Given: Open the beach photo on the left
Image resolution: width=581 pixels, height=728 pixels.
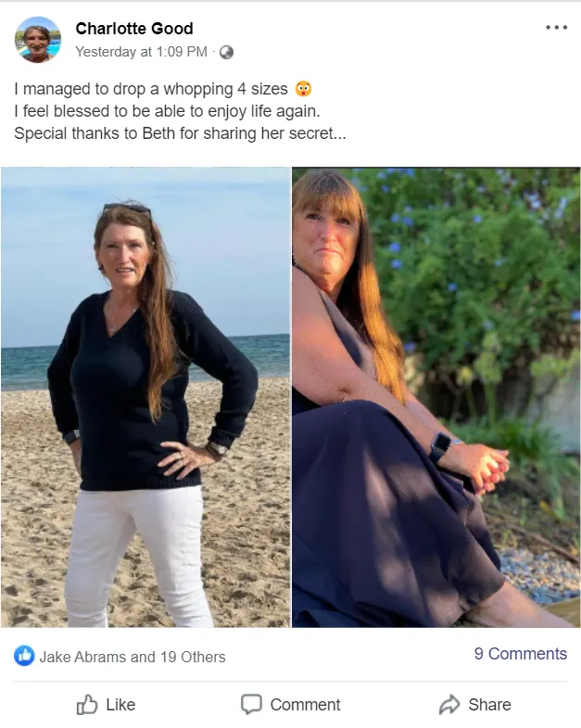Looking at the screenshot, I should coord(145,397).
